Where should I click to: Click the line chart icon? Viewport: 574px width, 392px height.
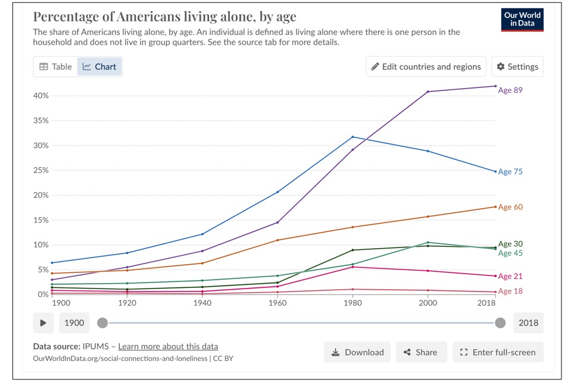point(87,67)
